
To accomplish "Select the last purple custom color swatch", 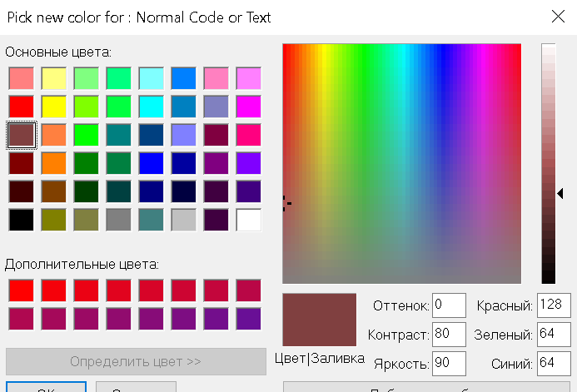I will [248, 319].
